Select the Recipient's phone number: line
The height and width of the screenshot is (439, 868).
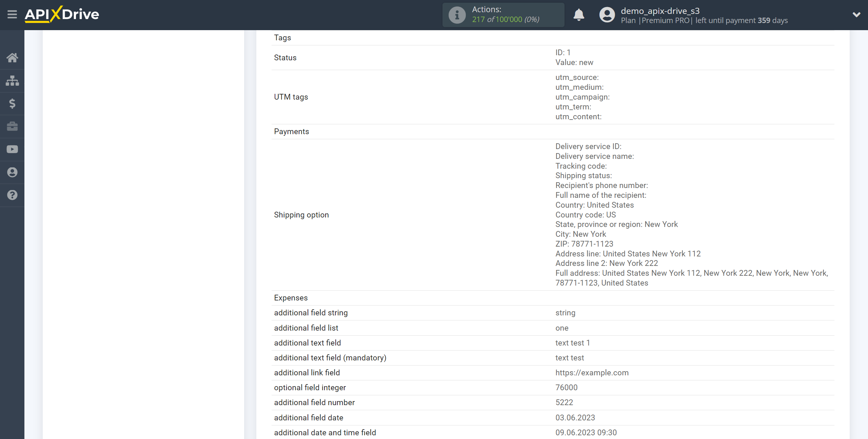pyautogui.click(x=601, y=186)
